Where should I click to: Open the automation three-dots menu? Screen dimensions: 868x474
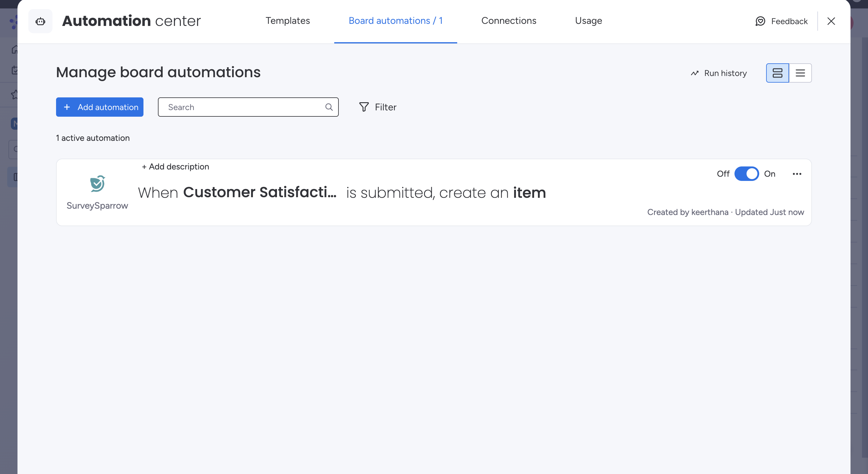[x=797, y=174]
